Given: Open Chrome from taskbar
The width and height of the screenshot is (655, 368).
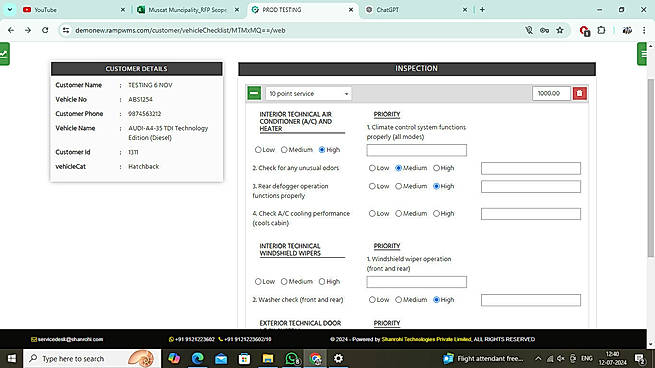Looking at the screenshot, I should (315, 358).
